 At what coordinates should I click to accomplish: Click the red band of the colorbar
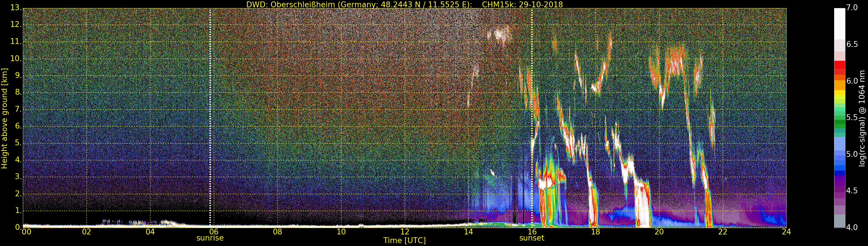(x=839, y=67)
